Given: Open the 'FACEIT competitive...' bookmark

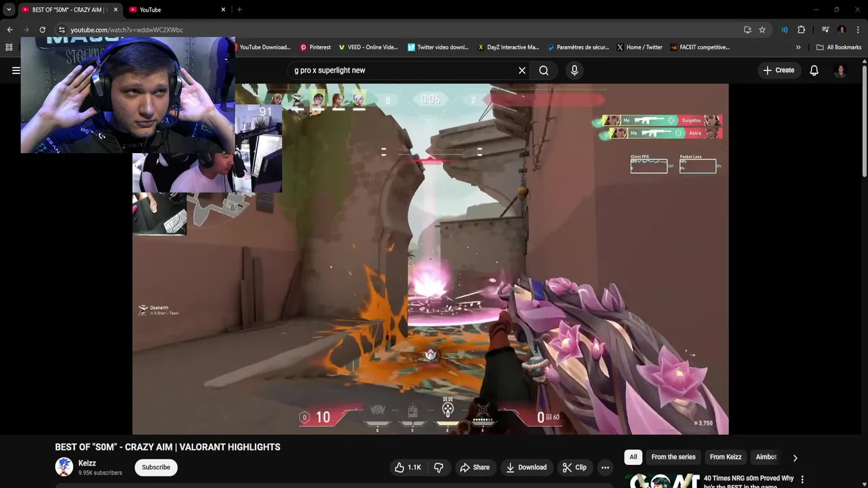Looking at the screenshot, I should tap(701, 47).
